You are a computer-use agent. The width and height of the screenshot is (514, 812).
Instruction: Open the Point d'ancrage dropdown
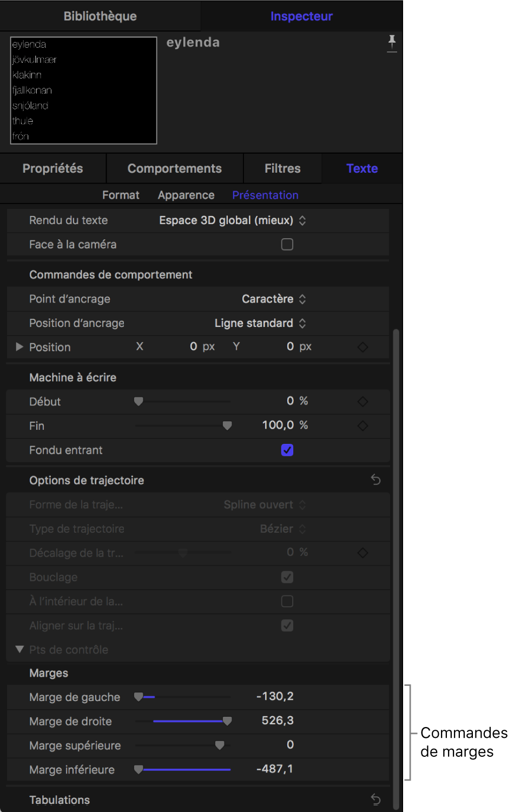coord(274,299)
